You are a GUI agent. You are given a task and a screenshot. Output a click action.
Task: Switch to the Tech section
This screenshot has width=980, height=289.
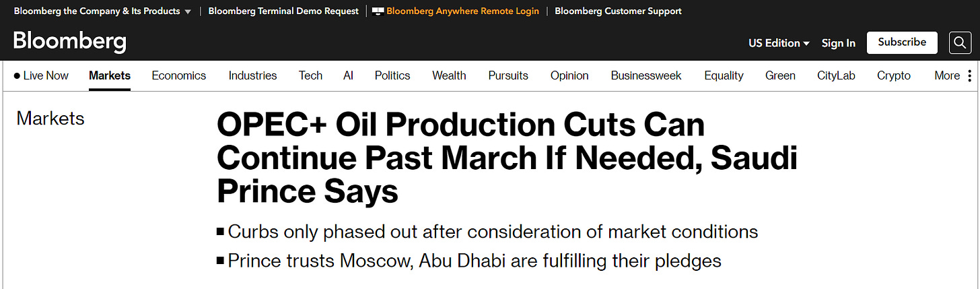[x=310, y=75]
